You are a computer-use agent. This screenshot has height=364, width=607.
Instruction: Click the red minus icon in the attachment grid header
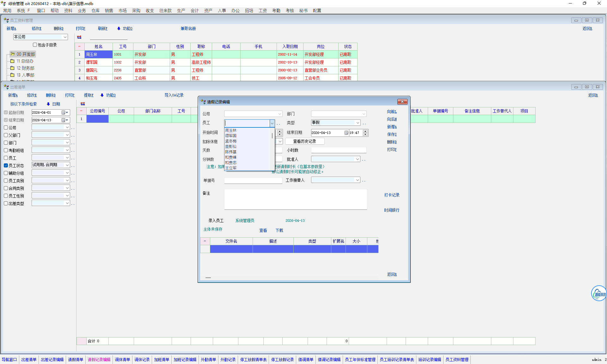coord(205,241)
